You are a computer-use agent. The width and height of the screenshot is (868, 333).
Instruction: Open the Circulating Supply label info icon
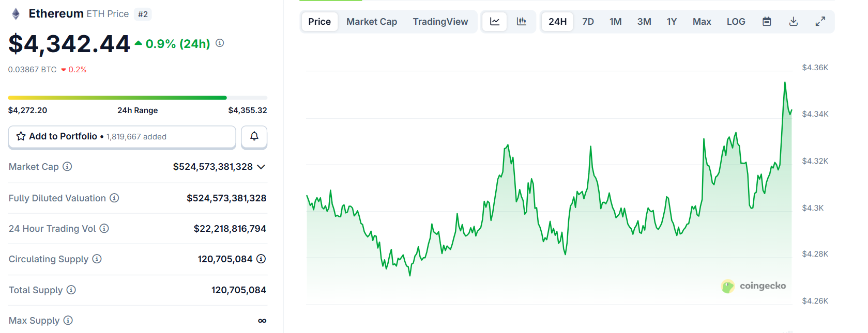point(97,259)
